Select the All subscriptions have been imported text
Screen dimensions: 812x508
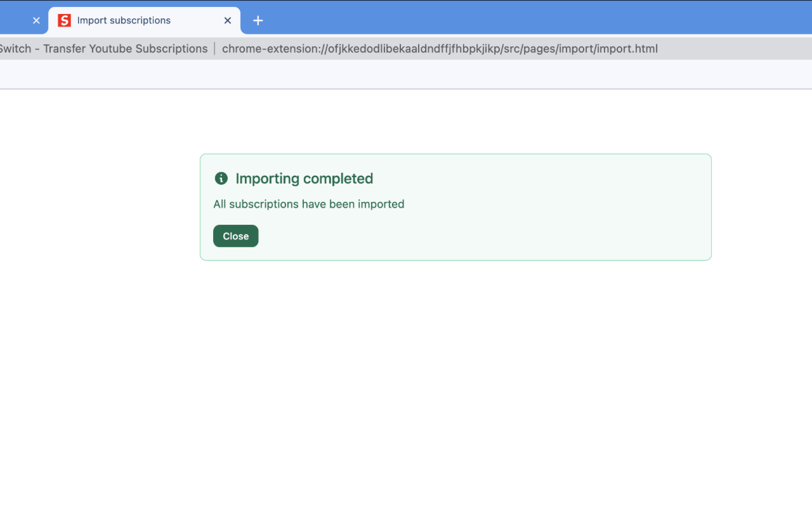[x=308, y=204]
